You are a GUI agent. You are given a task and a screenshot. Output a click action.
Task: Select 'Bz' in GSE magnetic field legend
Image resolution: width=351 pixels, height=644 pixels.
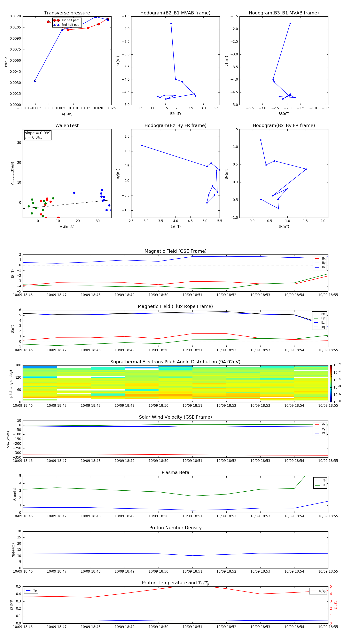pyautogui.click(x=320, y=267)
